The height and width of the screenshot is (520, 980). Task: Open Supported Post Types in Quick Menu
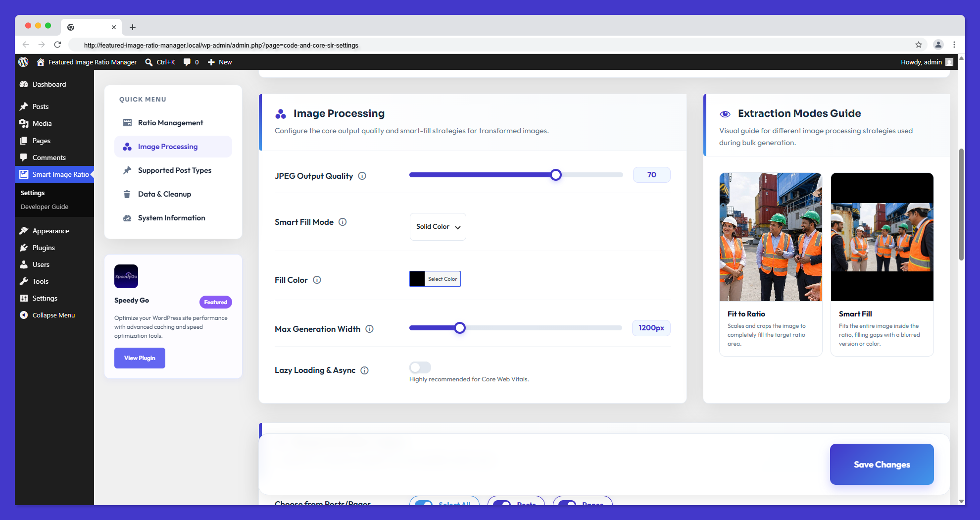click(x=173, y=170)
